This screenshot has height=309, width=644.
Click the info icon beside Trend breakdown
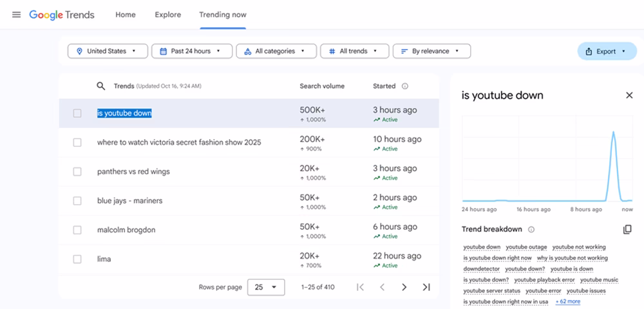click(x=531, y=230)
